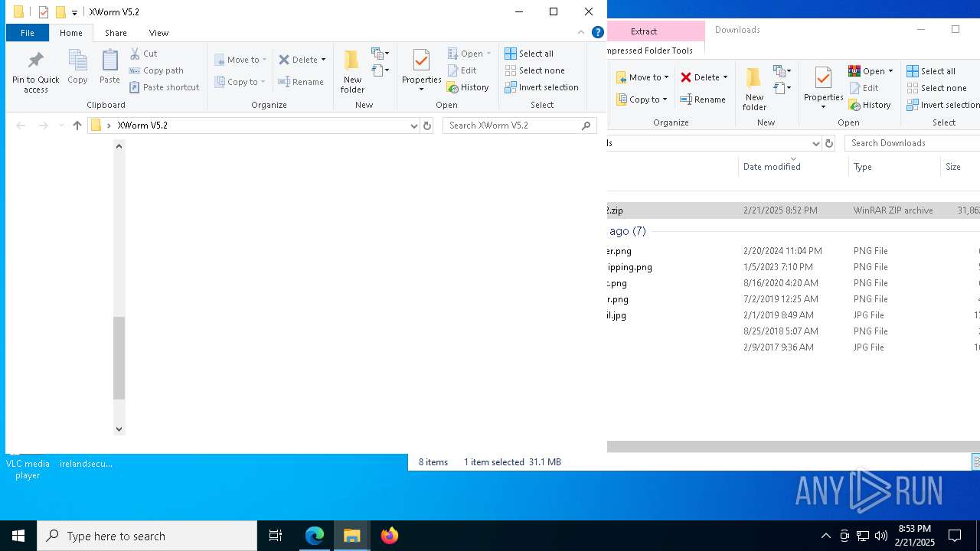Viewport: 980px width, 551px height.
Task: Click Edit in XWorm window ribbon
Action: (x=462, y=70)
